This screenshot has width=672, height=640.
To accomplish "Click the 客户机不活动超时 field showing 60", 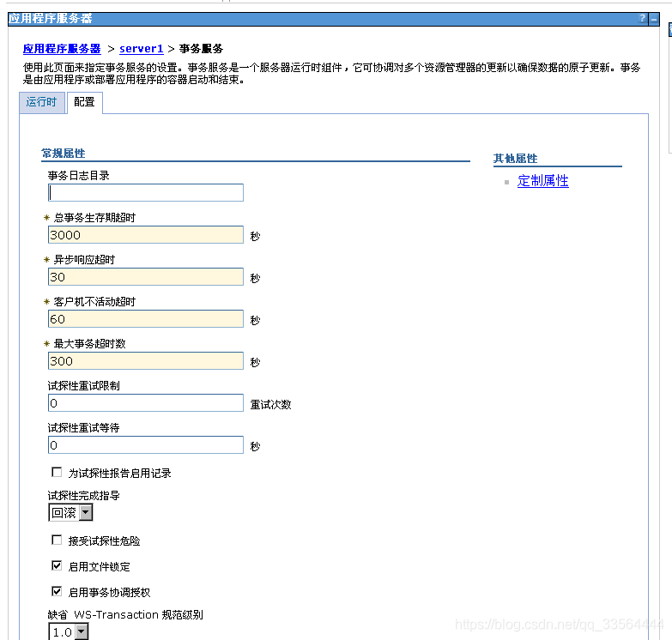I will pos(146,319).
